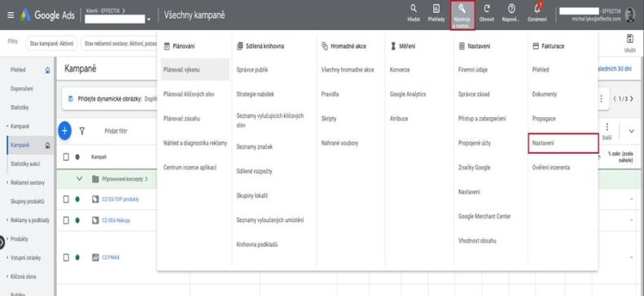The height and width of the screenshot is (296, 644).
Task: Expand the collapsed side panel arrow
Action: point(2,242)
